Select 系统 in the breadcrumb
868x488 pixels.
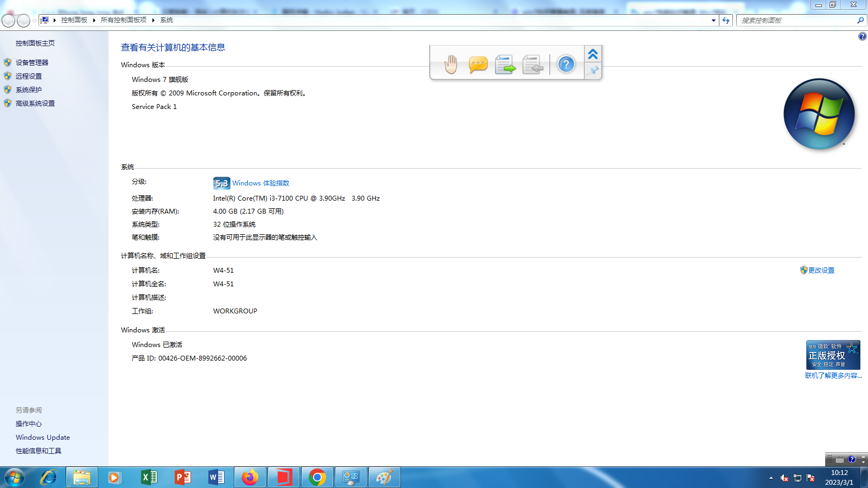(167, 20)
